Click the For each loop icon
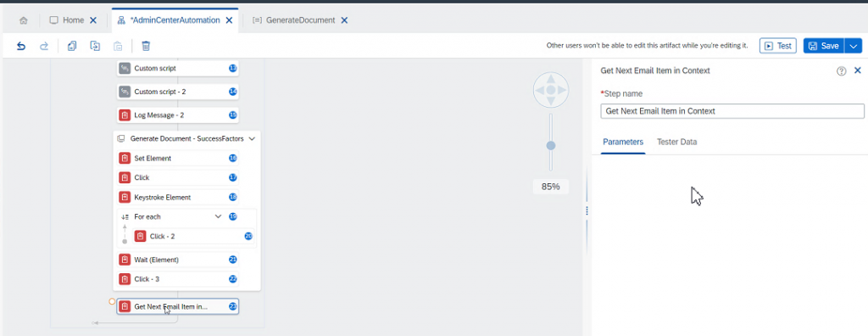Screen dimensions: 868x336 coord(125,217)
